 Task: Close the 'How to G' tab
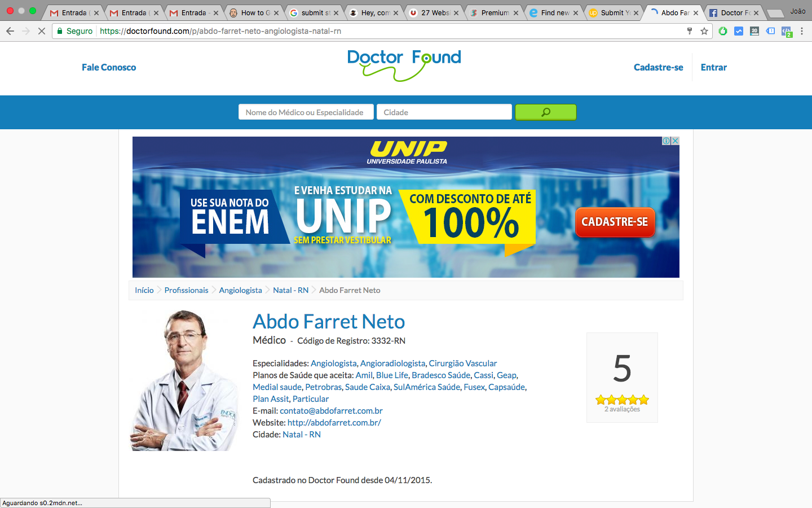[276, 13]
